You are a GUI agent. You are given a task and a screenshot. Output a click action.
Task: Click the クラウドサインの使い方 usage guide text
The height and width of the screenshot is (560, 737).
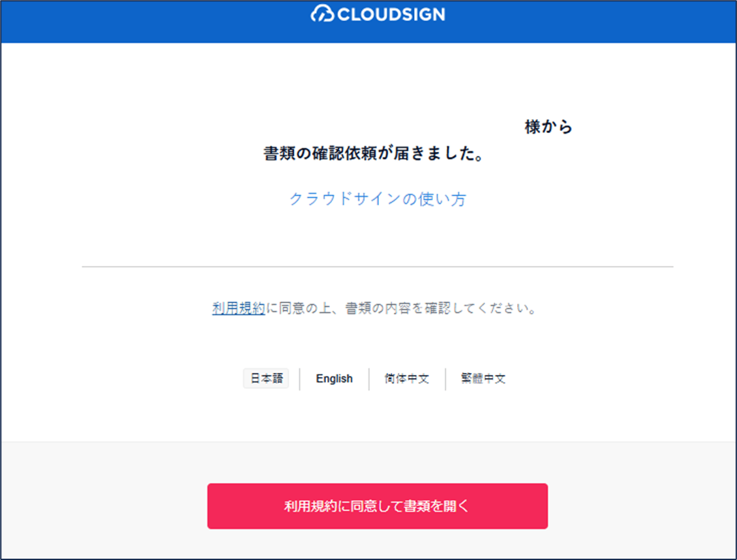378,199
